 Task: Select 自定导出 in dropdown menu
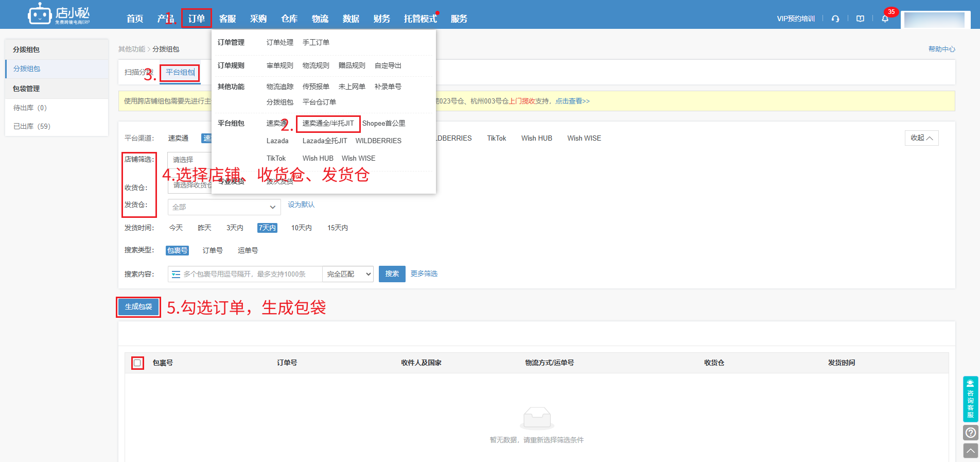coord(388,65)
